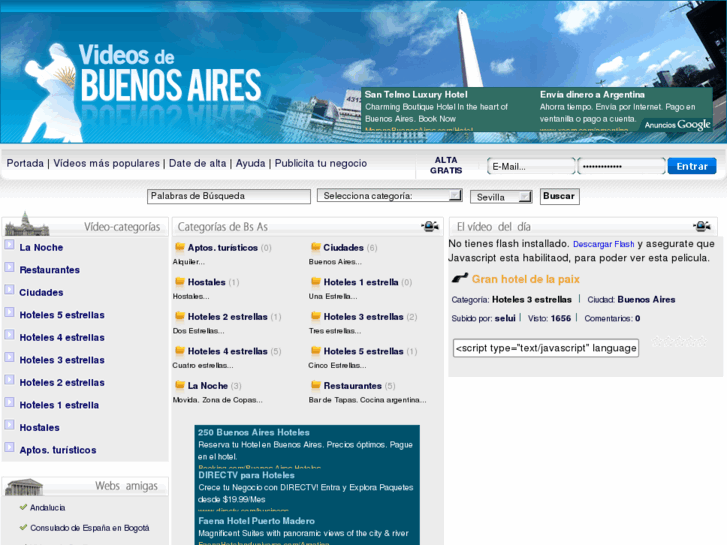This screenshot has width=727, height=545.
Task: Click the dancer logo of Videos de Buenos Aires
Action: point(51,93)
